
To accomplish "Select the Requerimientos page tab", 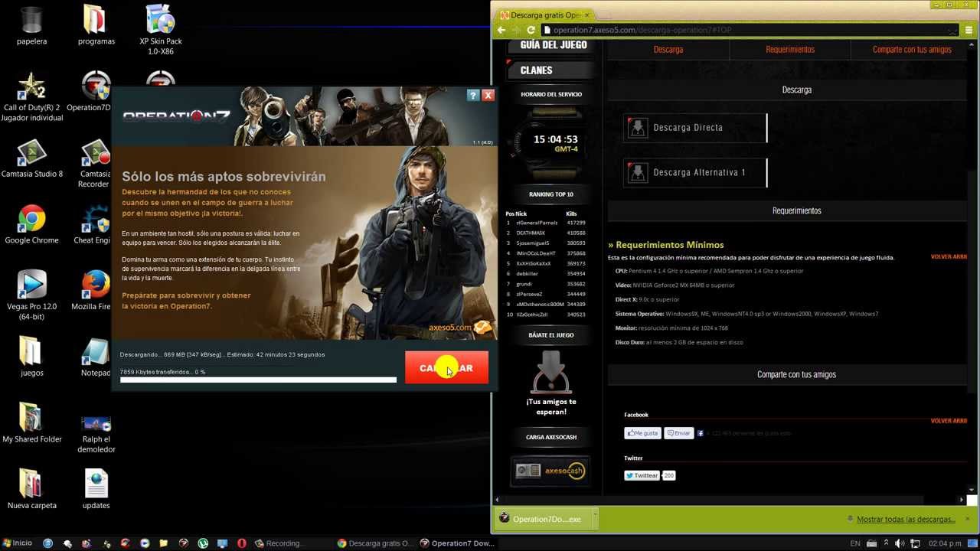I will 790,49.
